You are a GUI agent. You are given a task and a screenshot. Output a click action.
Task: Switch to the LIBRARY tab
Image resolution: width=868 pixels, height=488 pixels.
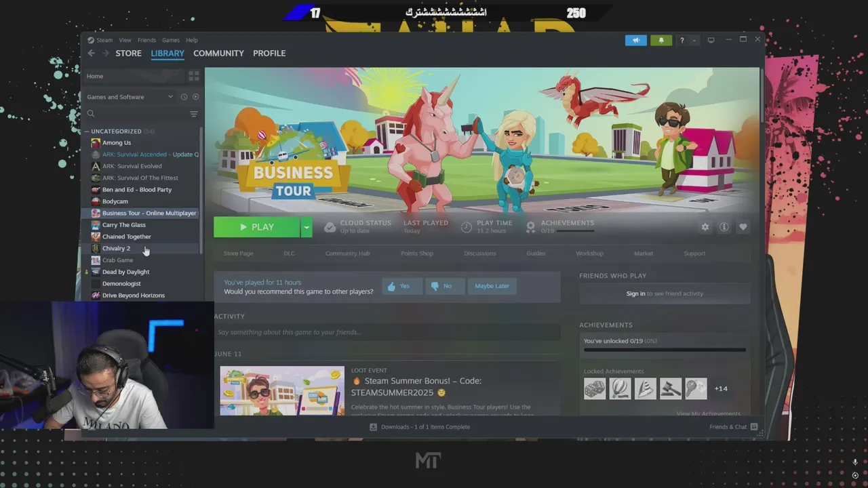pyautogui.click(x=167, y=53)
